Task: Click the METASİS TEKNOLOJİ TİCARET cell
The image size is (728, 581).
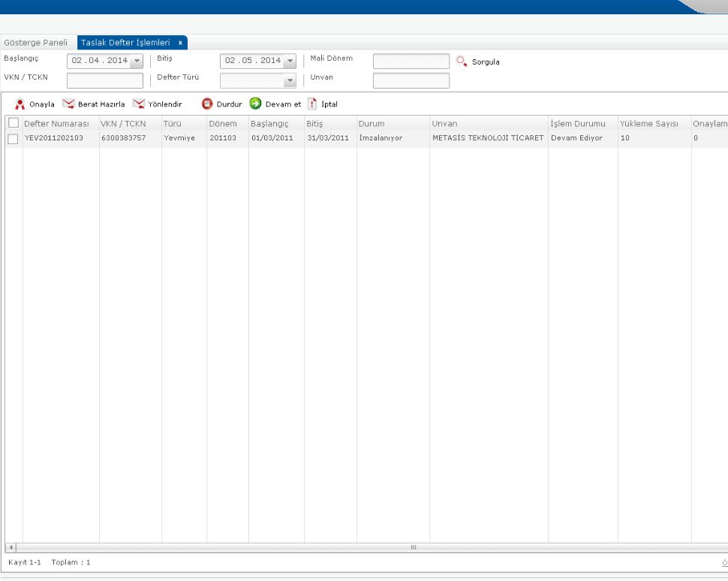Action: [x=488, y=138]
